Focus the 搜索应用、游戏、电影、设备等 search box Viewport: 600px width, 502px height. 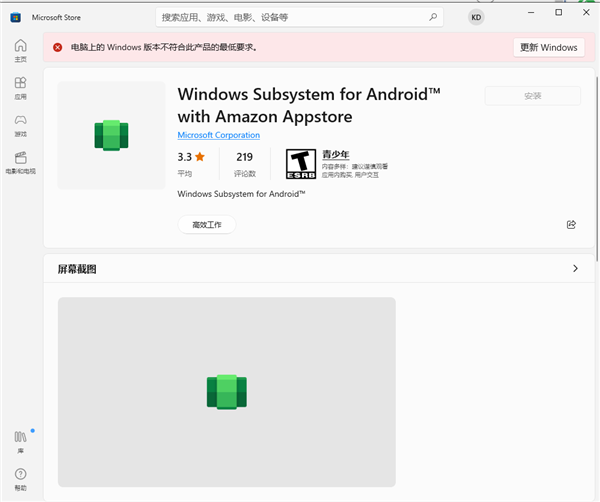[x=290, y=18]
